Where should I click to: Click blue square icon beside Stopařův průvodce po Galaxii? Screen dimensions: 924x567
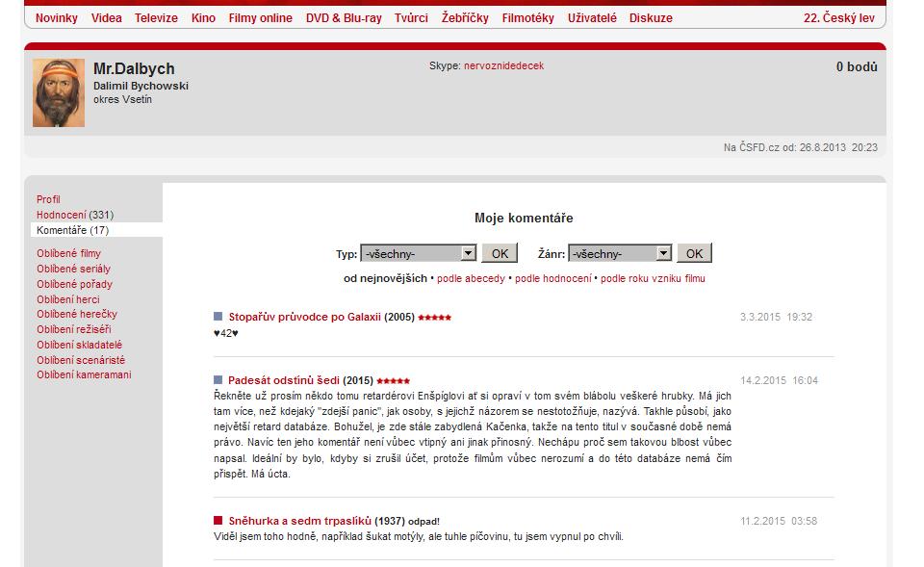[218, 316]
